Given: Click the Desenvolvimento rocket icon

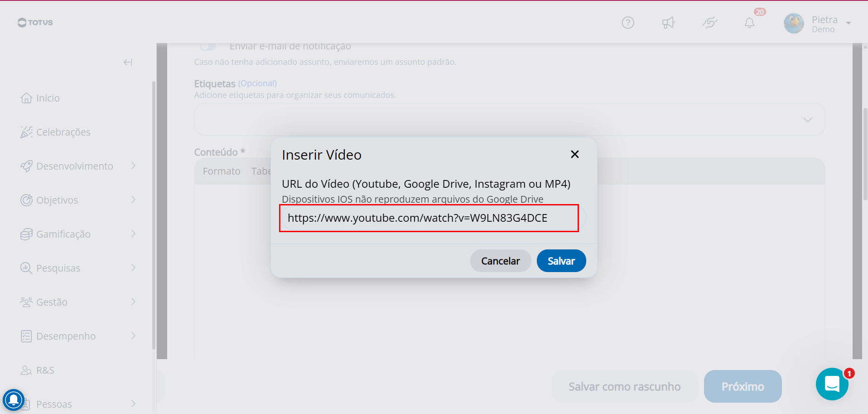Looking at the screenshot, I should click(26, 166).
